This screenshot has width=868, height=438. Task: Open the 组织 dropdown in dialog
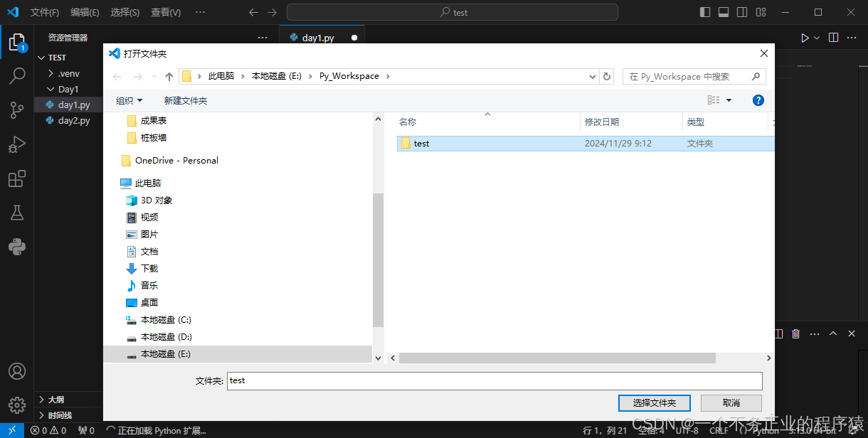tap(129, 100)
